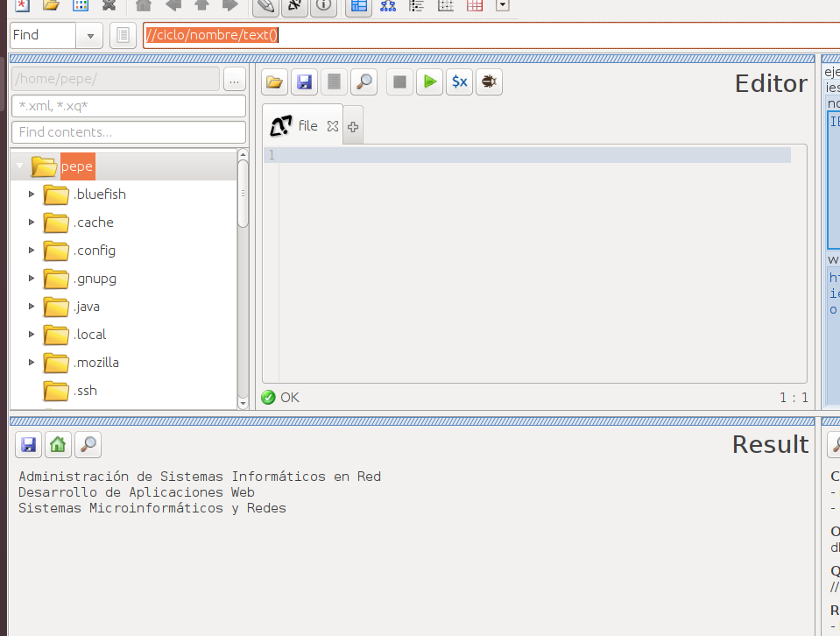Image resolution: width=840 pixels, height=636 pixels.
Task: Run the query with the green play icon
Action: tap(430, 82)
